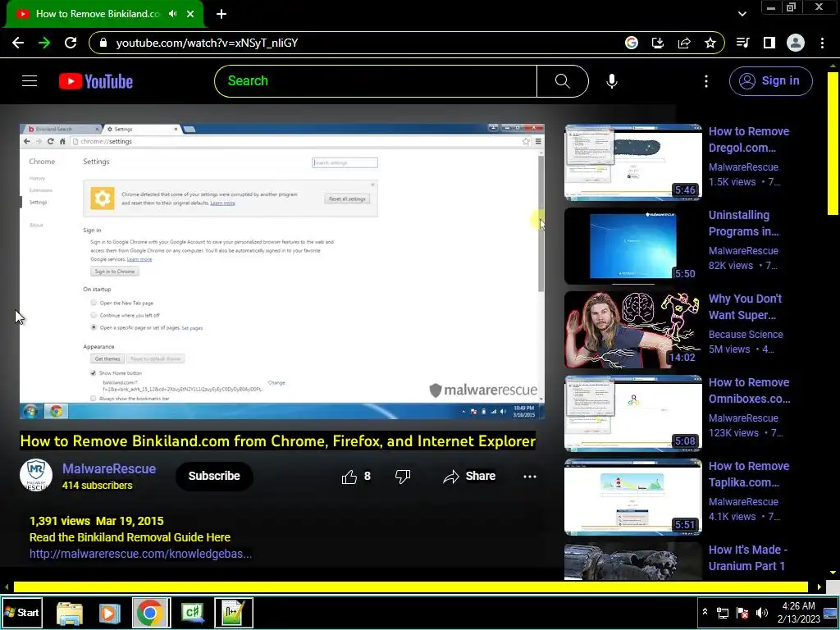The height and width of the screenshot is (630, 840).
Task: Open MalwareRescue channel avatar
Action: click(x=36, y=475)
